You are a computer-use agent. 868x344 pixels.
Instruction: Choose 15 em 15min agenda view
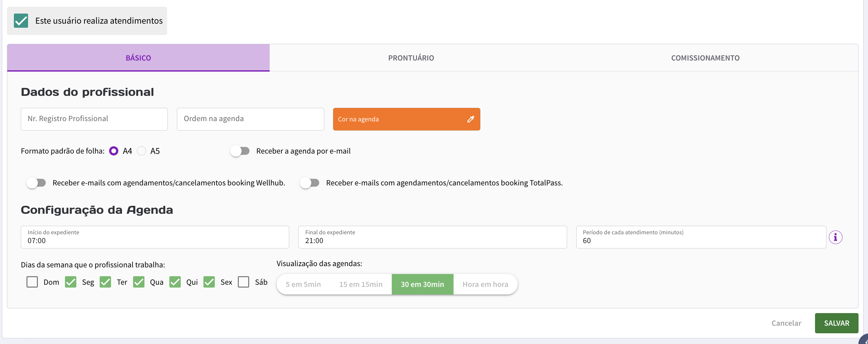[361, 284]
